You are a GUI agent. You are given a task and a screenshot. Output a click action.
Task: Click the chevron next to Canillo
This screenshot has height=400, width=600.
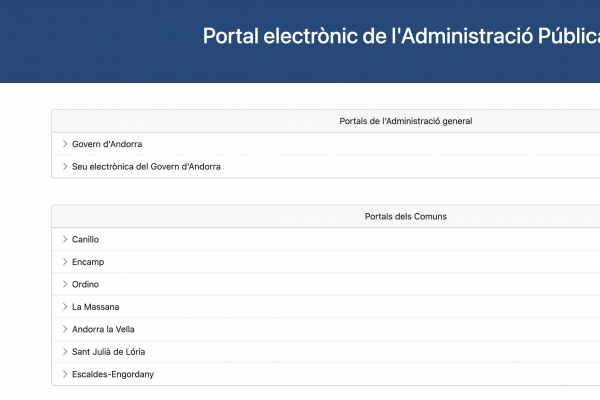(65, 240)
